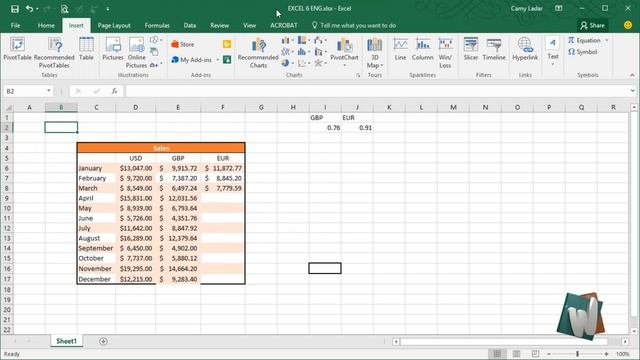Undo the last action
640x360 pixels.
(x=29, y=9)
